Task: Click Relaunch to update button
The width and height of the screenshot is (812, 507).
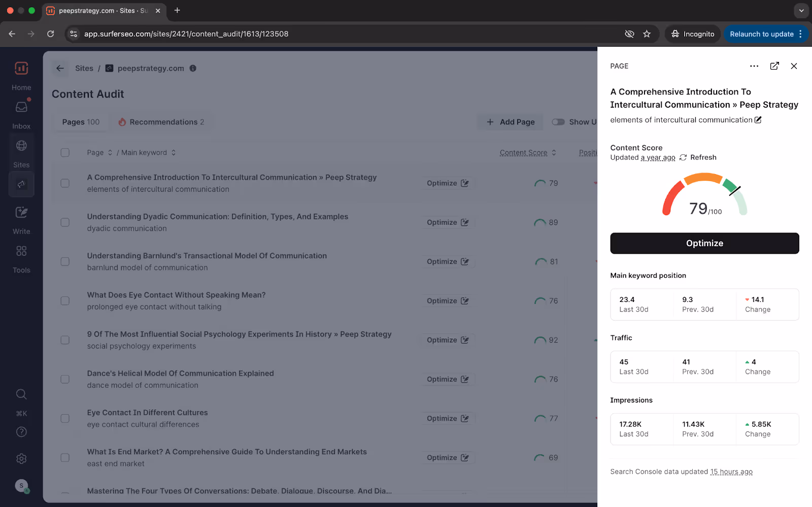Action: 761,34
